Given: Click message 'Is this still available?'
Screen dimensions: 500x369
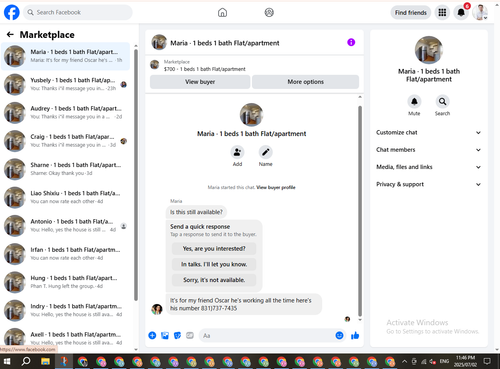Looking at the screenshot, I should 196,212.
